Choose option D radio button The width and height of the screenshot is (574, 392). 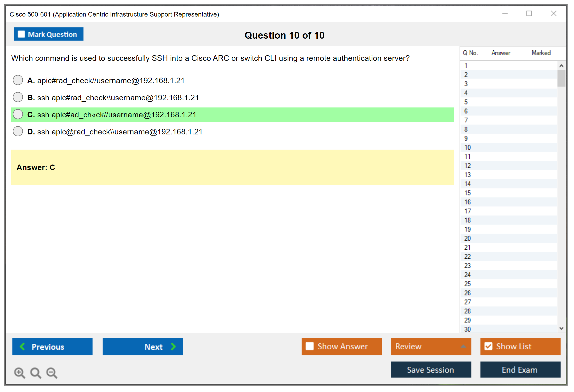(x=18, y=131)
